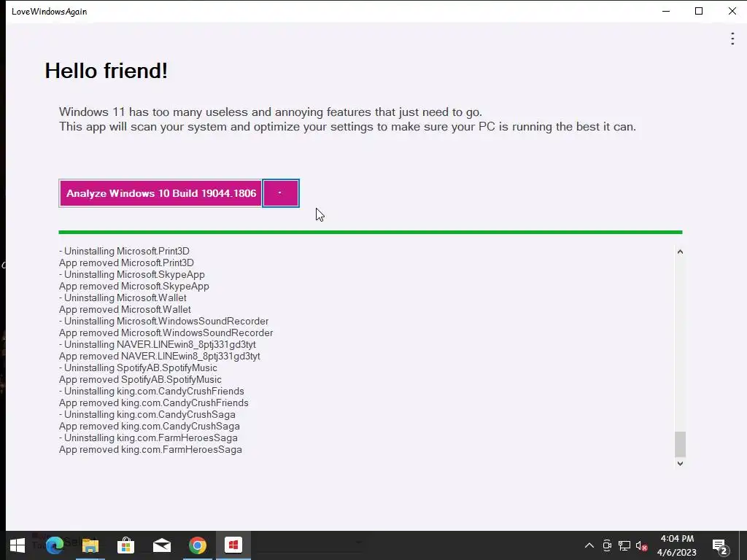Click the muted volume tray icon
The height and width of the screenshot is (560, 747).
pos(642,545)
